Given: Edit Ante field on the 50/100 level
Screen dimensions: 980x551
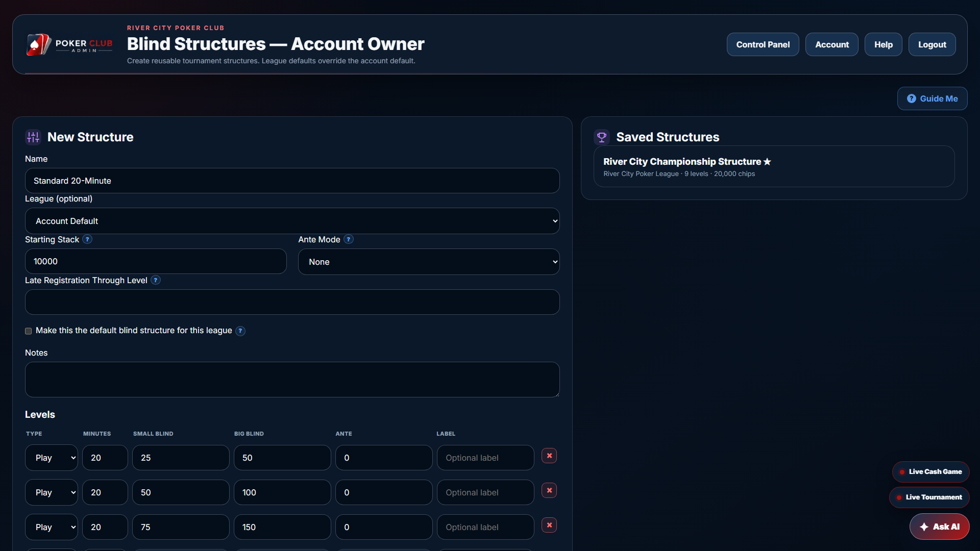Looking at the screenshot, I should point(384,492).
